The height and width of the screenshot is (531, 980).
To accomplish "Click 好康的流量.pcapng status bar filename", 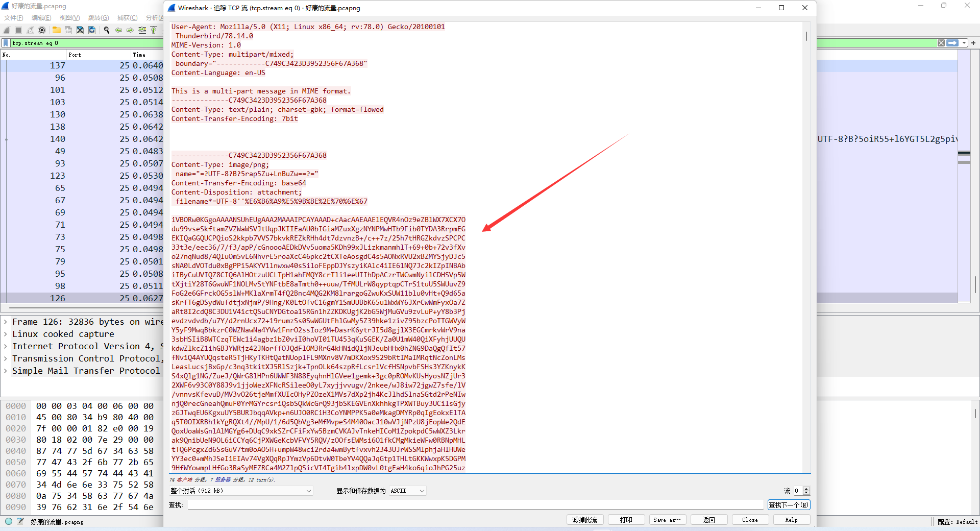I will pos(57,522).
